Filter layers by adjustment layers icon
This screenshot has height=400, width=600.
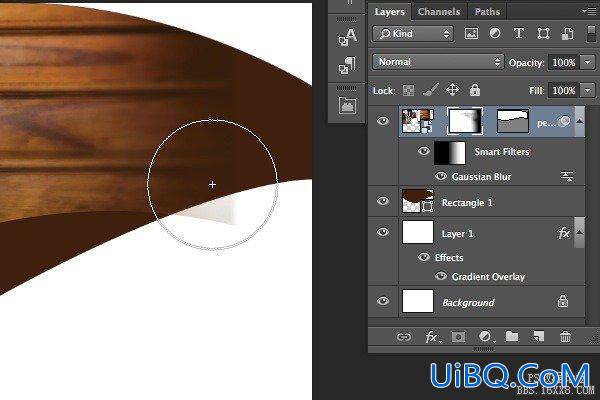(x=495, y=34)
